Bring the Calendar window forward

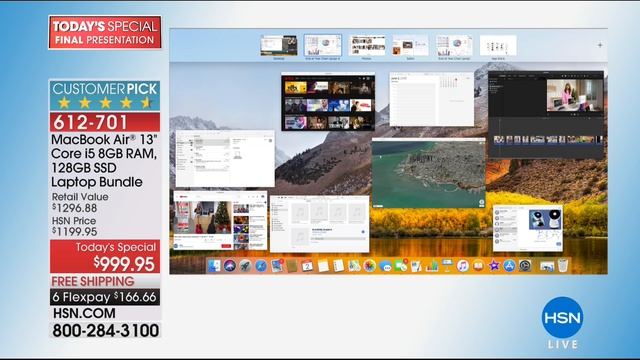[x=432, y=99]
